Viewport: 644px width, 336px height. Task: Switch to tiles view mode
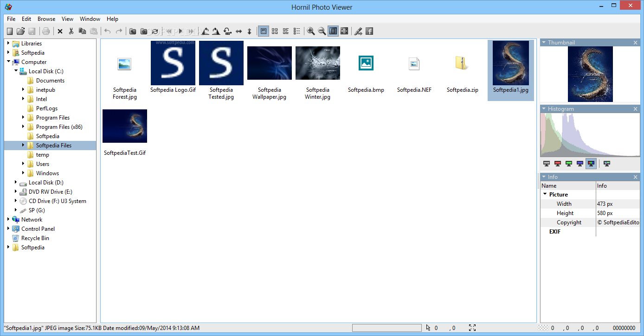pos(286,31)
